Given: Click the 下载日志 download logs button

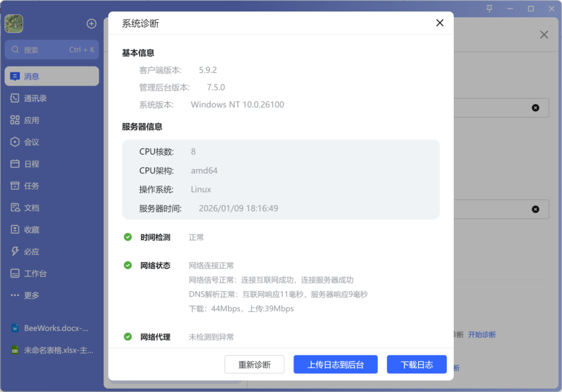Looking at the screenshot, I should [x=416, y=364].
